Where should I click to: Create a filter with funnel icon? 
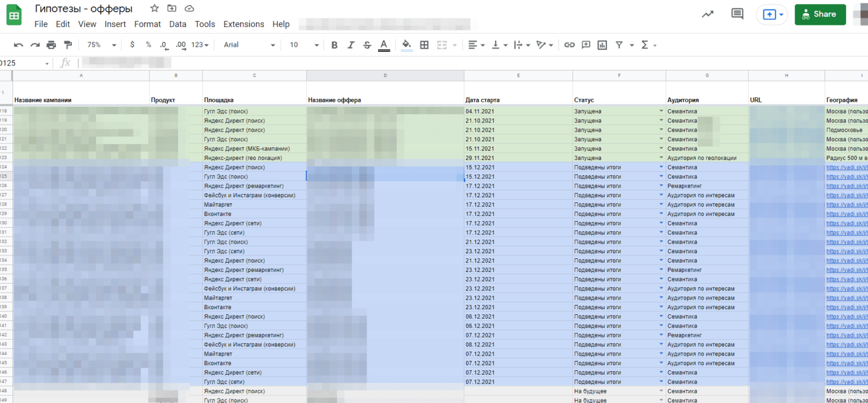[x=619, y=45]
